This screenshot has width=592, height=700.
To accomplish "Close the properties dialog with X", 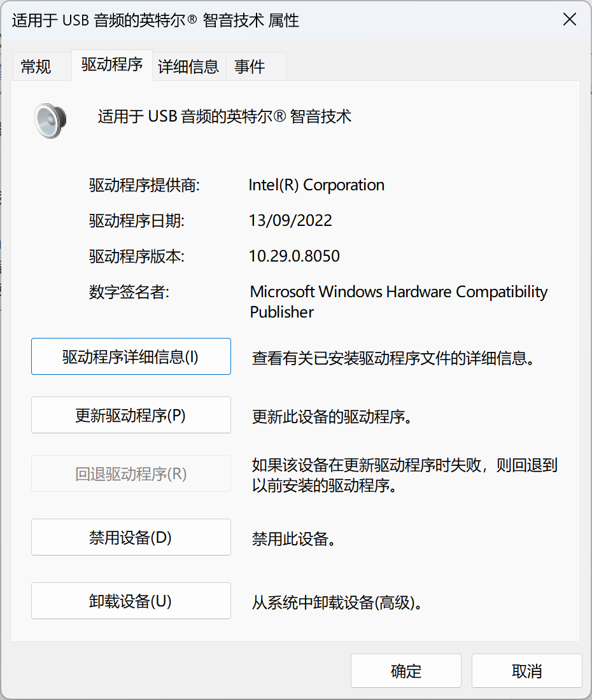I will click(569, 20).
